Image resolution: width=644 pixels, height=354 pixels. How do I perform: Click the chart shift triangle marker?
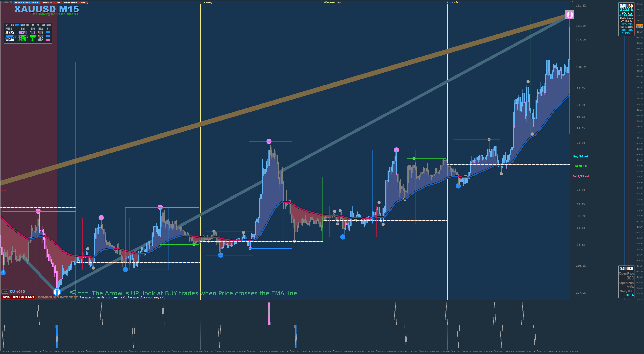572,1
